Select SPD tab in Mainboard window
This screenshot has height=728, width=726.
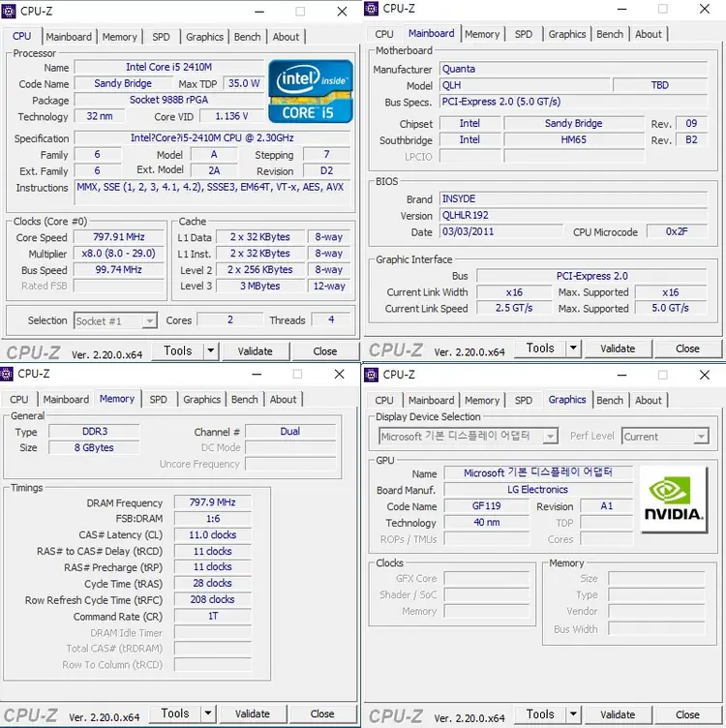[524, 34]
